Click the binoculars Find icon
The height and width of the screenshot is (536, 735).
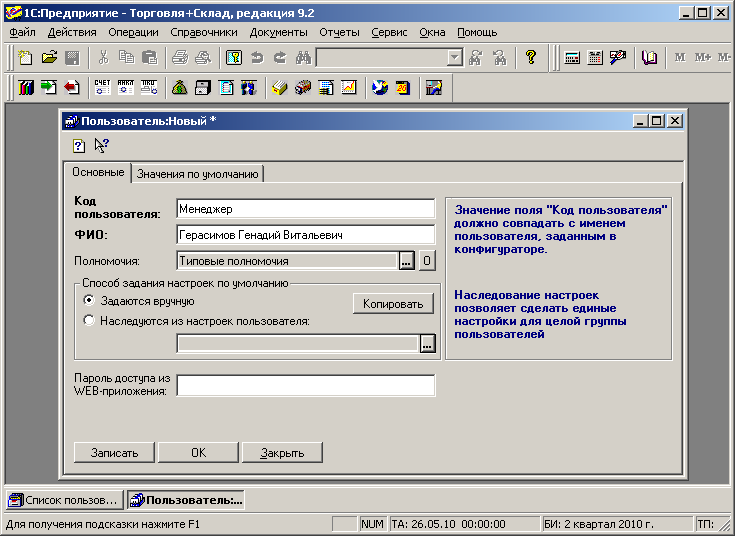pos(303,58)
